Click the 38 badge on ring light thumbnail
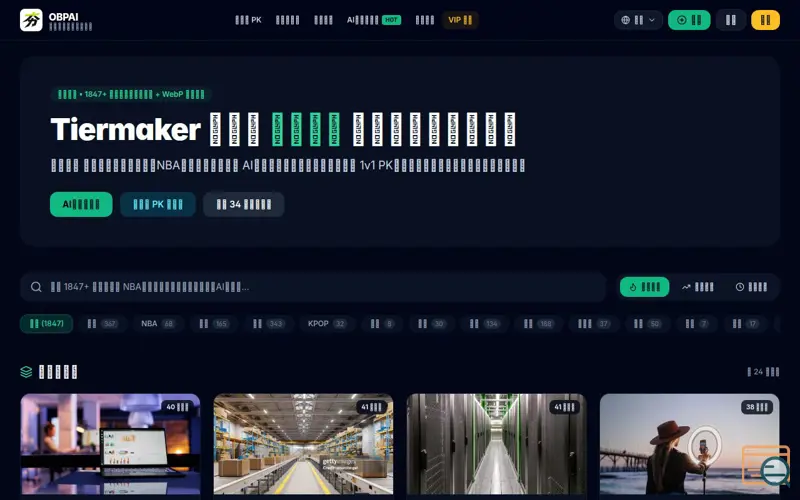Viewport: 800px width, 500px height. [x=757, y=407]
